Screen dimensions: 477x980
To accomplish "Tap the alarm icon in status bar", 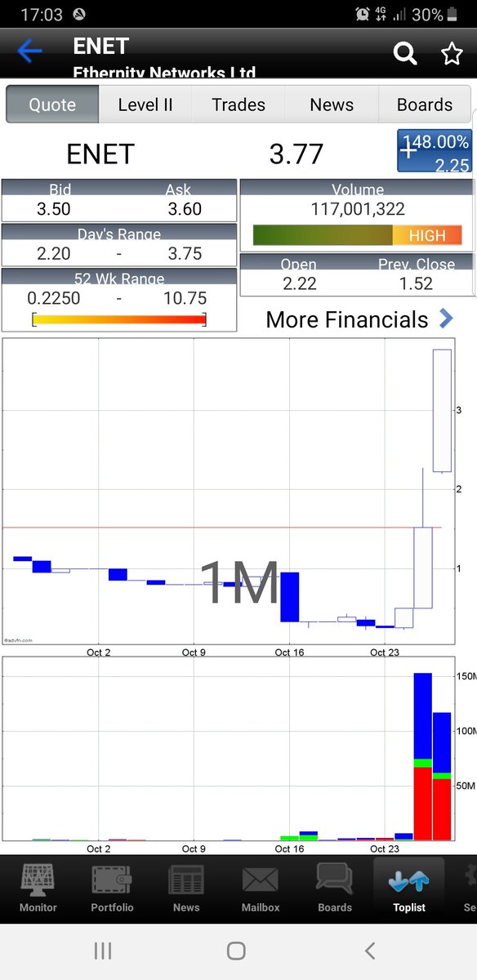I will point(363,15).
